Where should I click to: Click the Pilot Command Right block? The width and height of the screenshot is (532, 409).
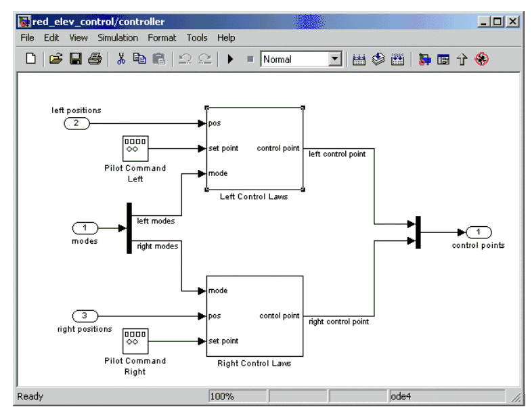point(135,341)
